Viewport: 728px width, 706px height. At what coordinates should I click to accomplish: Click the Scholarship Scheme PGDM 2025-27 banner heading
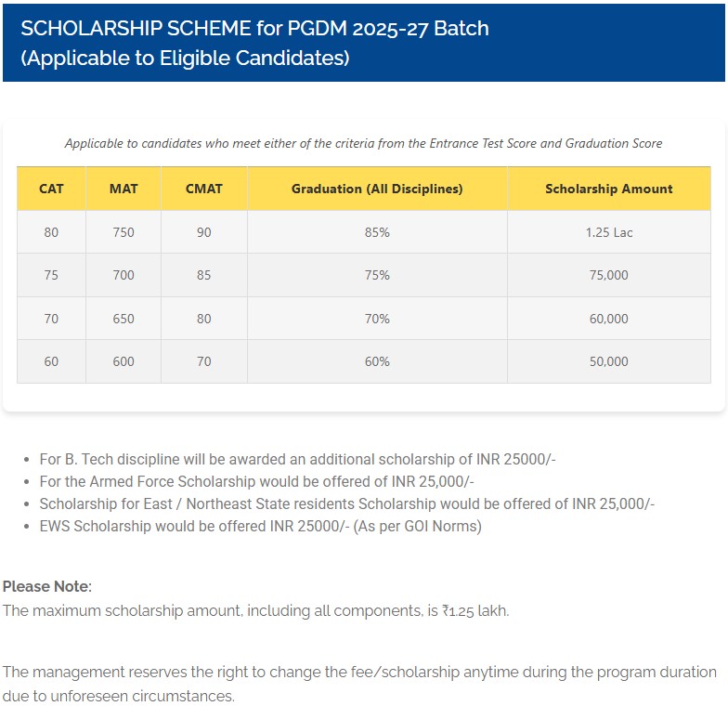click(x=254, y=42)
